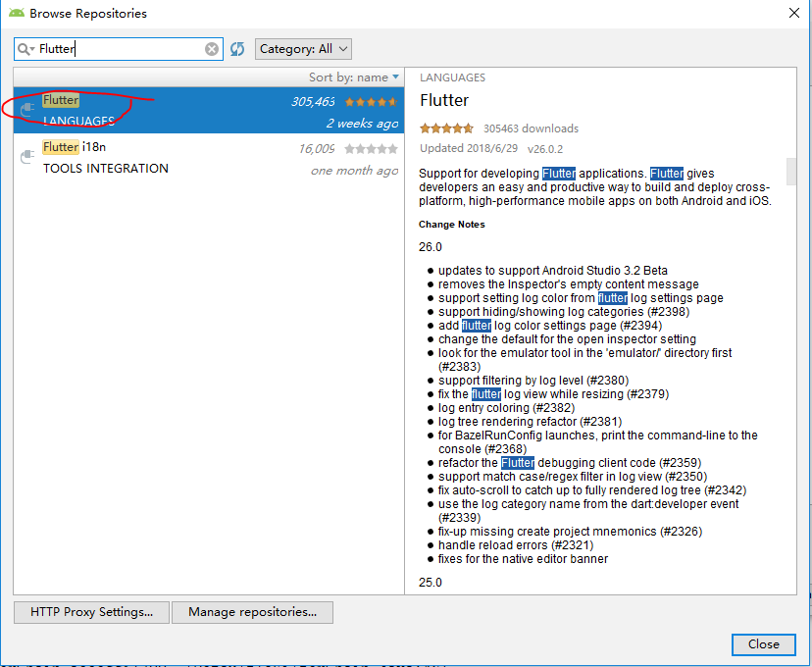Click the 'Updated 2018/6/29' text
The width and height of the screenshot is (812, 667).
pos(469,149)
